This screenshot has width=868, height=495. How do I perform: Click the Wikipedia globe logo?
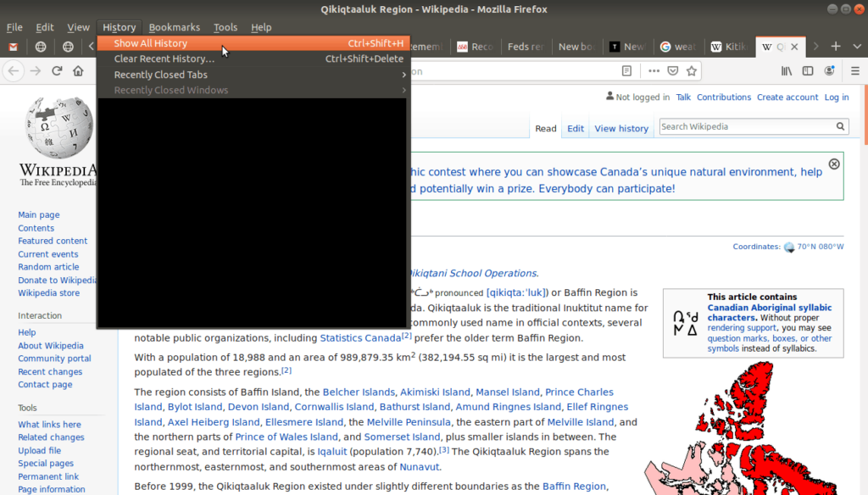click(58, 128)
